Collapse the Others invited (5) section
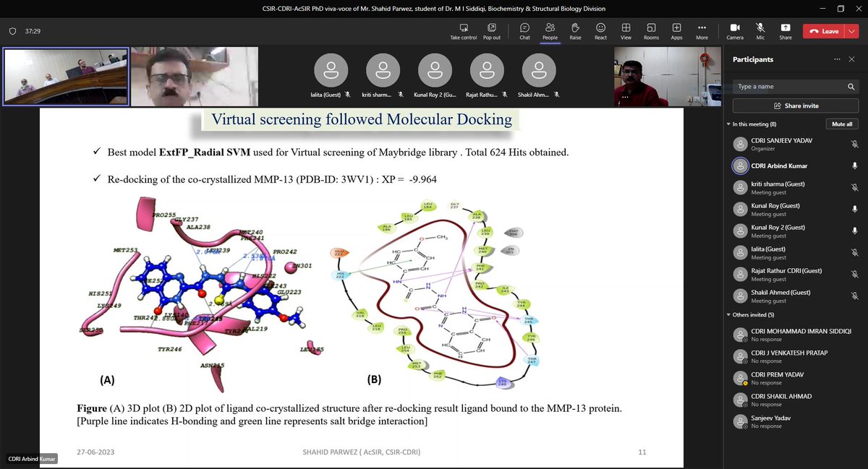 click(x=728, y=314)
